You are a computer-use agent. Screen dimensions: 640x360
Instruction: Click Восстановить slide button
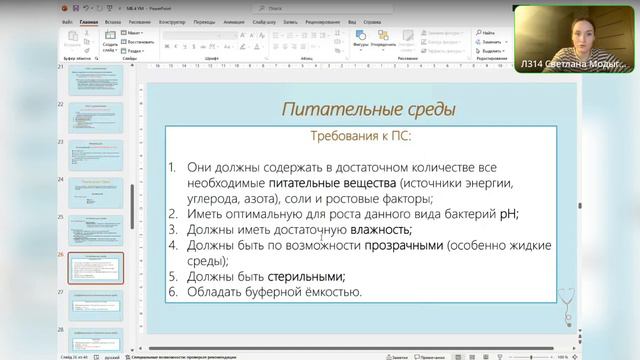click(x=138, y=42)
